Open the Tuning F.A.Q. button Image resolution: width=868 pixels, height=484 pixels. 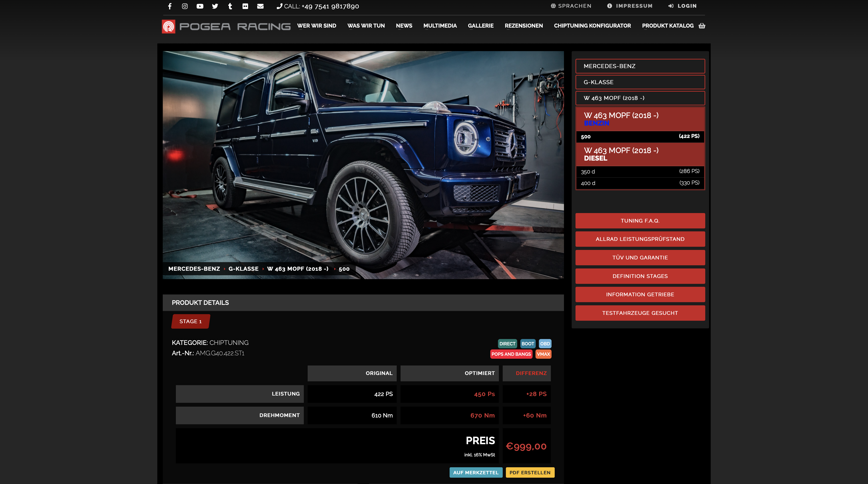[x=640, y=221]
